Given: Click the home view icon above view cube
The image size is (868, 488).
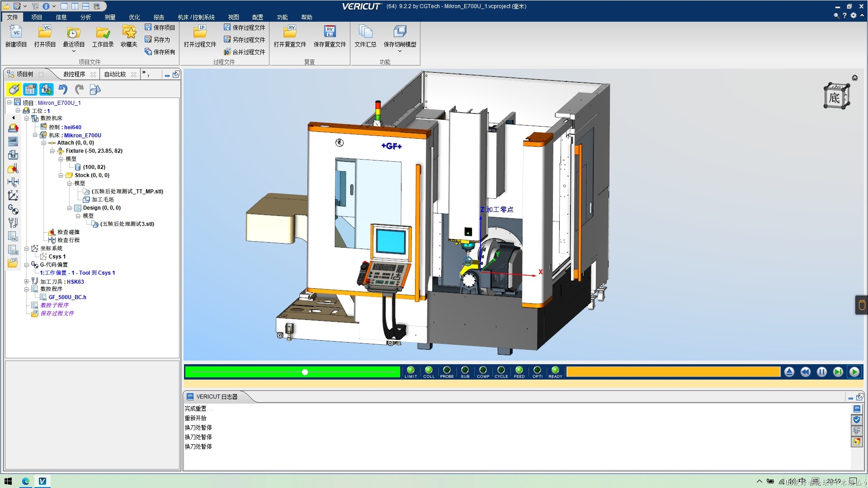Looking at the screenshot, I should [854, 78].
